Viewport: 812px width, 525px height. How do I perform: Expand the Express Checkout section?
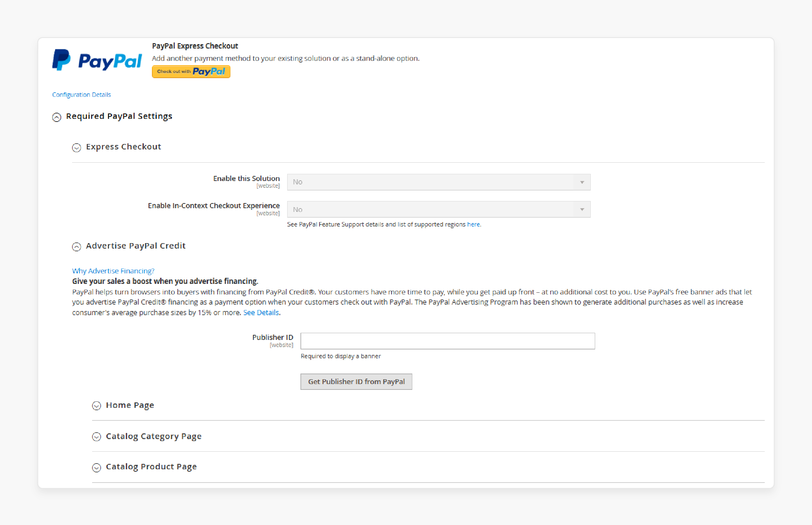pos(117,147)
